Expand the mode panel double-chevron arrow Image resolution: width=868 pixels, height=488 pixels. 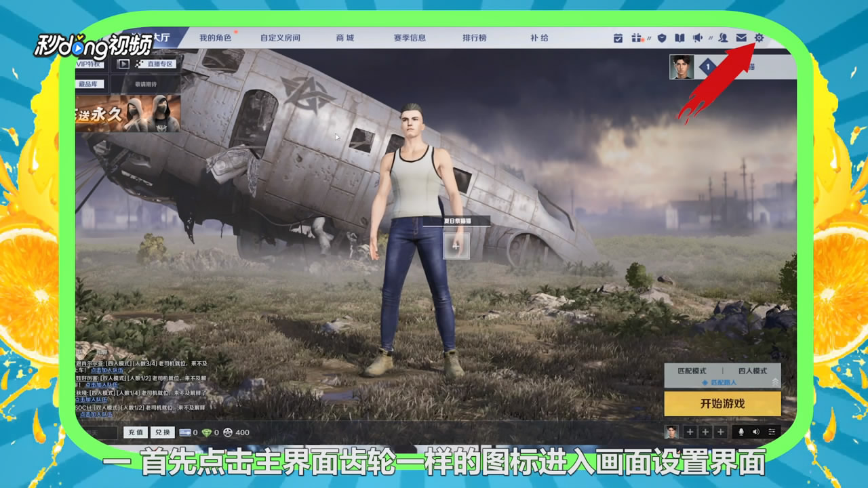point(775,382)
